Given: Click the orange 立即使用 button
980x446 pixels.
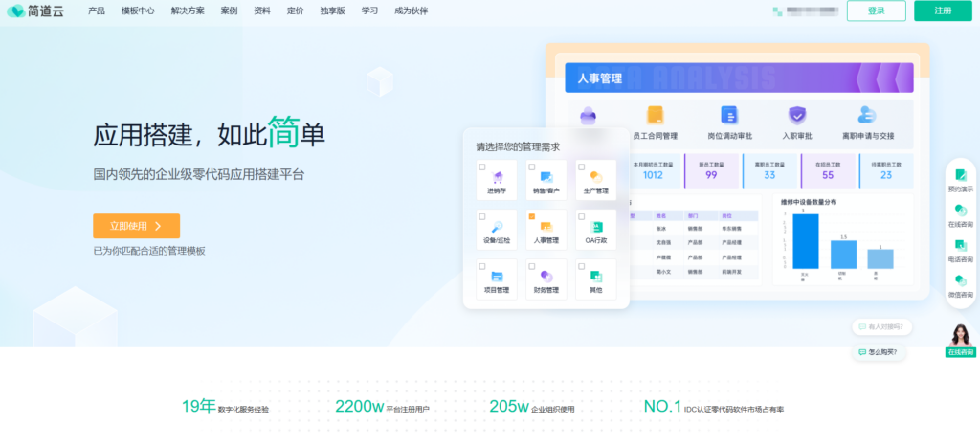Looking at the screenshot, I should pos(136,226).
